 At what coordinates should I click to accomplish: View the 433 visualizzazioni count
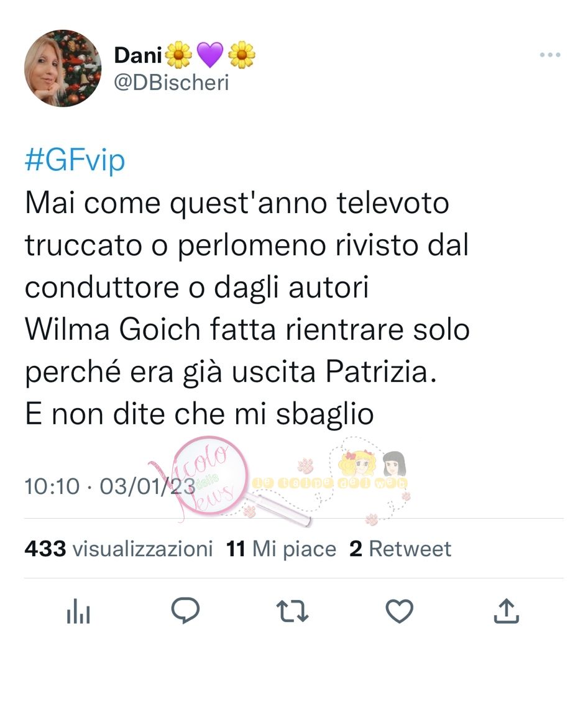(119, 549)
